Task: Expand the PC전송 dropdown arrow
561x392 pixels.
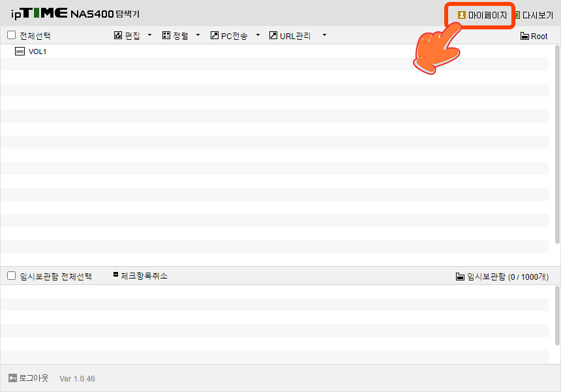Action: [x=258, y=36]
